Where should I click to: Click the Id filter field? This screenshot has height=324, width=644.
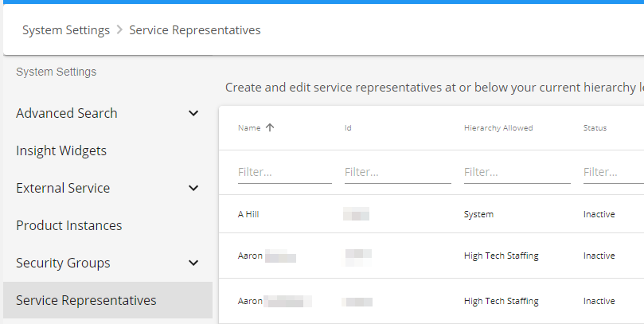397,172
